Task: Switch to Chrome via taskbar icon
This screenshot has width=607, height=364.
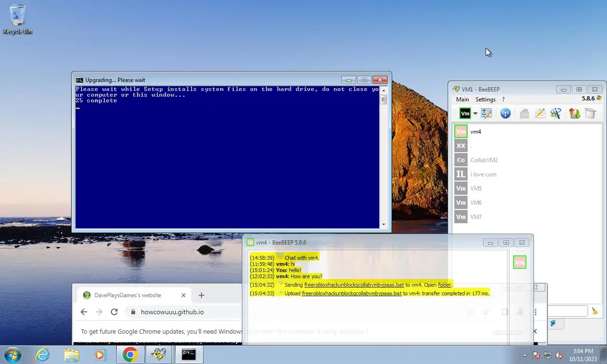Action: (x=130, y=355)
